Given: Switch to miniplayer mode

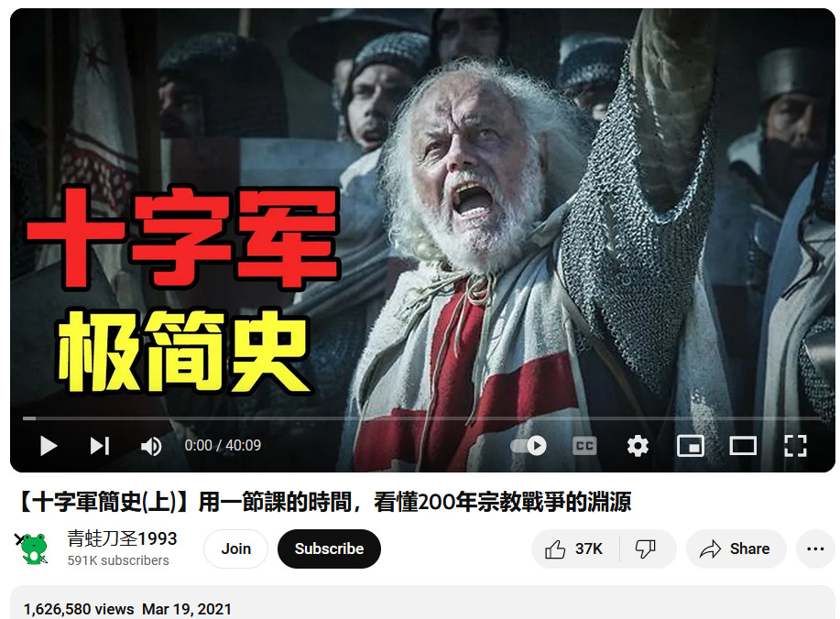Looking at the screenshot, I should pos(691,446).
